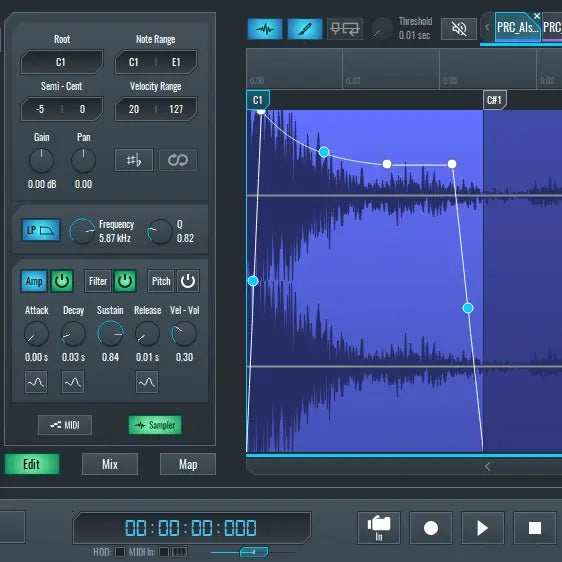Click the camera In button
The image size is (562, 562).
[379, 528]
